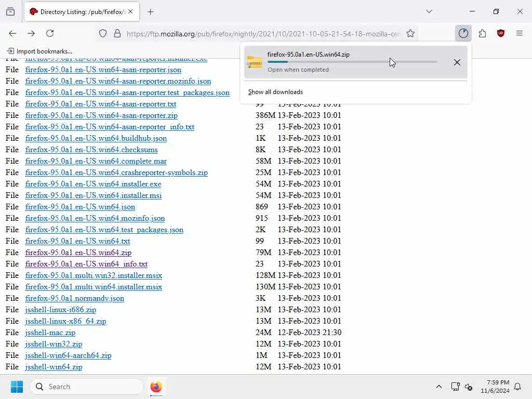Download jsshell-win32.zip
This screenshot has width=532, height=399.
(54, 344)
